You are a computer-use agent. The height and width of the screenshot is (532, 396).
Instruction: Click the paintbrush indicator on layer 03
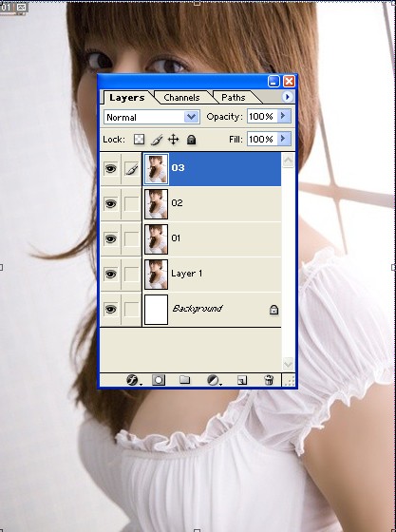[x=132, y=169]
